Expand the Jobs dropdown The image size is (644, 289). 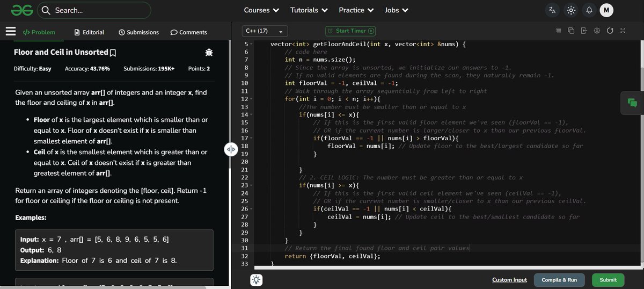pos(397,10)
